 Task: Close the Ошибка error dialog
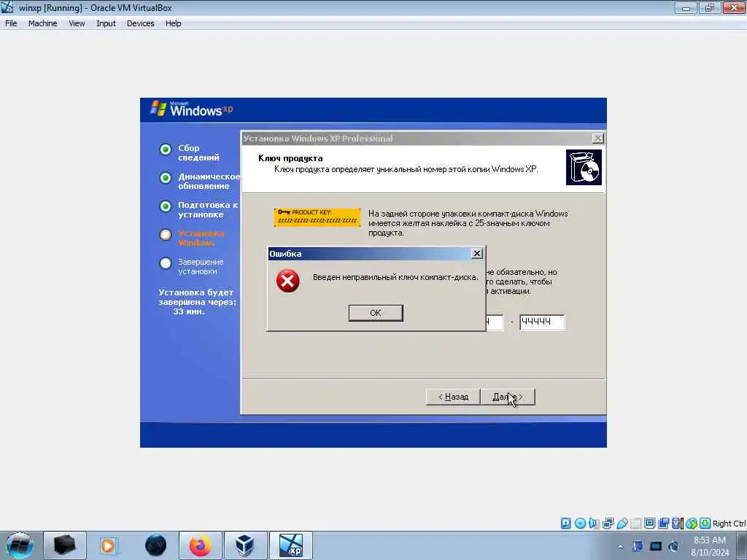[x=476, y=253]
